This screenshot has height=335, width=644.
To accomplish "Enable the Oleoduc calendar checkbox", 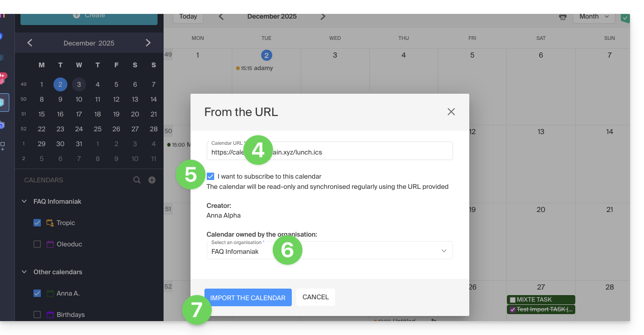I will (37, 244).
